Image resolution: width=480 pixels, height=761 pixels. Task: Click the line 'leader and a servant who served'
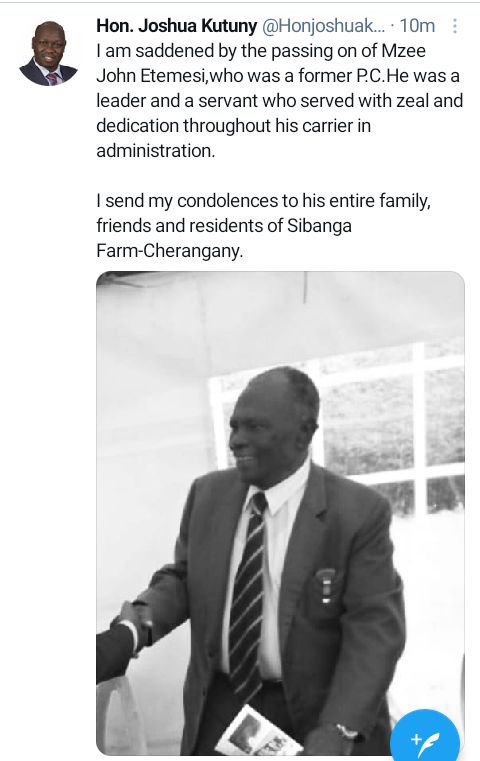(279, 100)
